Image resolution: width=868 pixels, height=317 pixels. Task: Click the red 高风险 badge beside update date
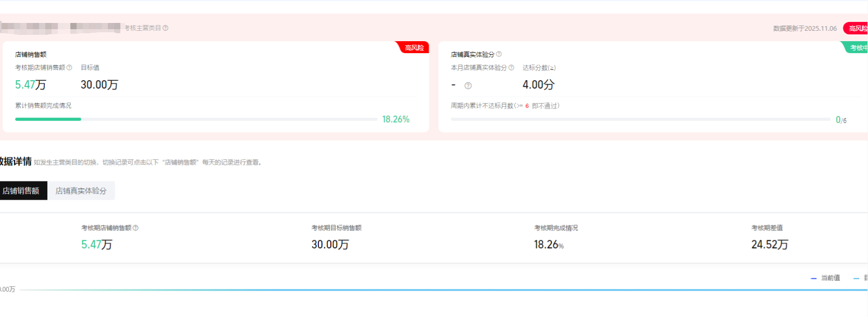click(856, 29)
